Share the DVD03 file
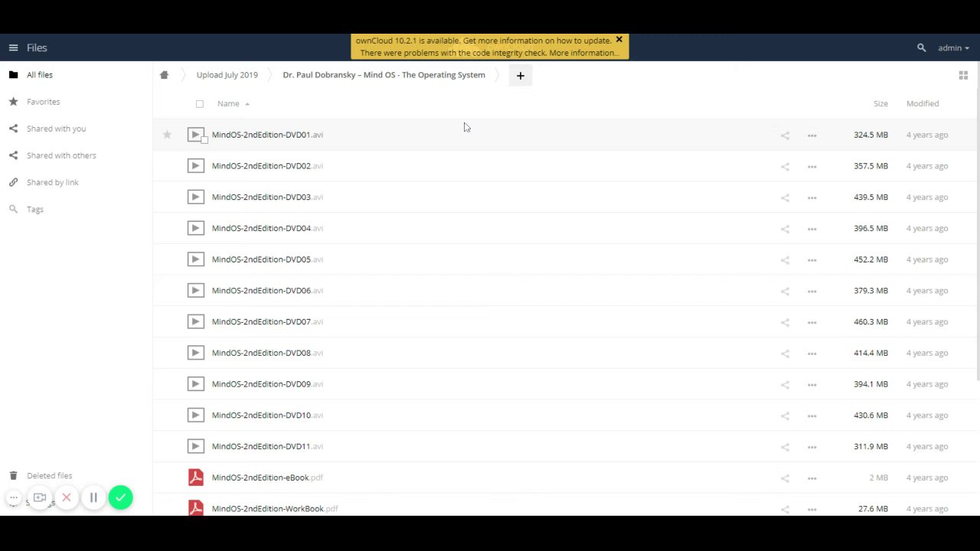980x551 pixels. coord(785,197)
